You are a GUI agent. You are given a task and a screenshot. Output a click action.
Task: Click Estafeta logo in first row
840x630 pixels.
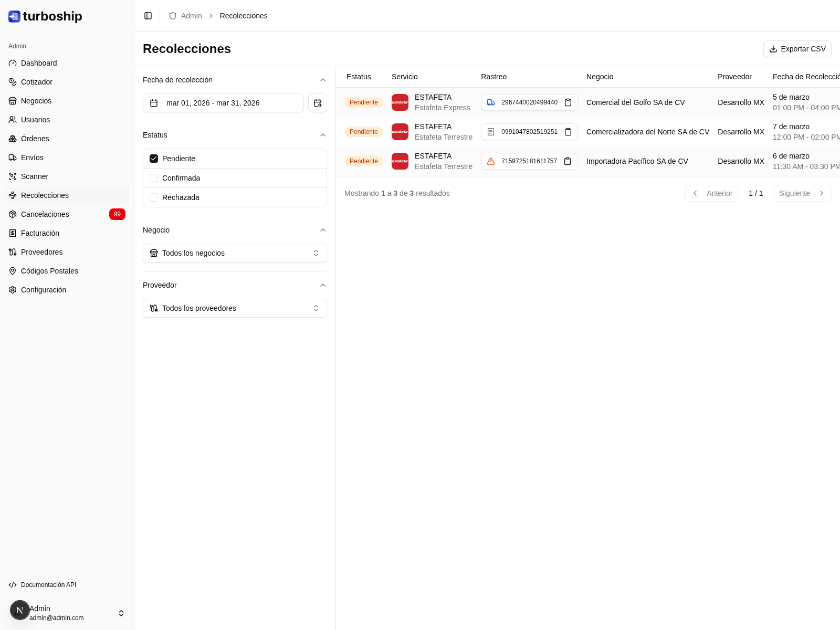tap(400, 102)
